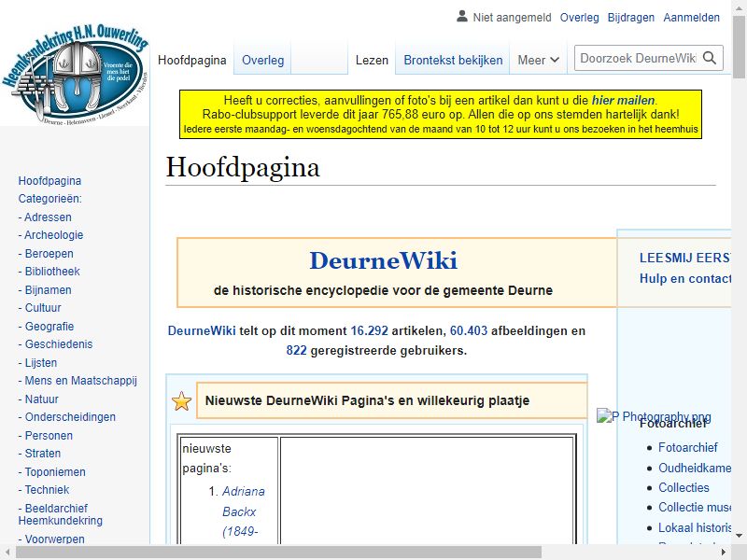Open Bijdragen in the top bar
The width and height of the screenshot is (747, 560).
click(631, 18)
